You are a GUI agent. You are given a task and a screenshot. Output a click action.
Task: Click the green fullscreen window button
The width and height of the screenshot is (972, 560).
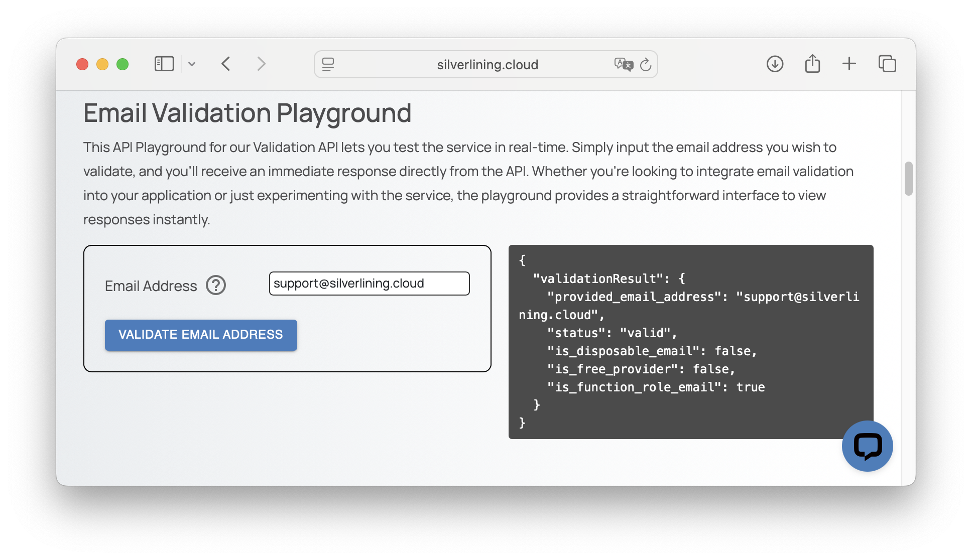(123, 64)
